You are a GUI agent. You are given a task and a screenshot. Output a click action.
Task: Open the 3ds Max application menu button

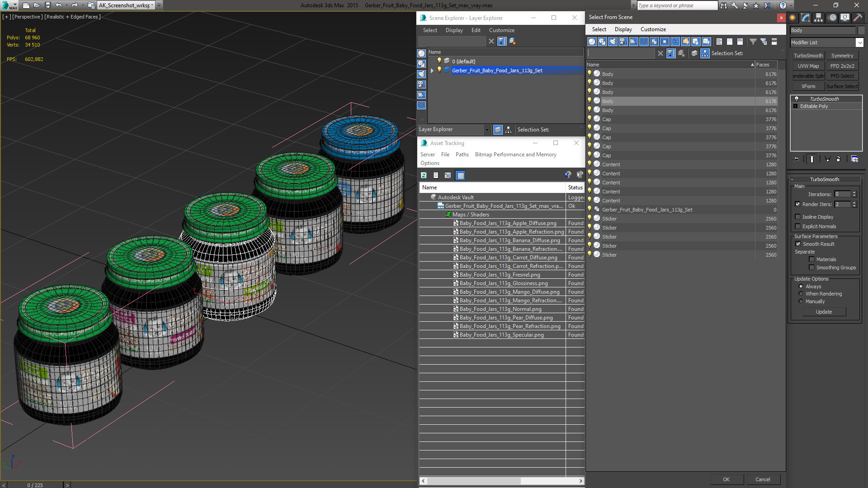(9, 5)
